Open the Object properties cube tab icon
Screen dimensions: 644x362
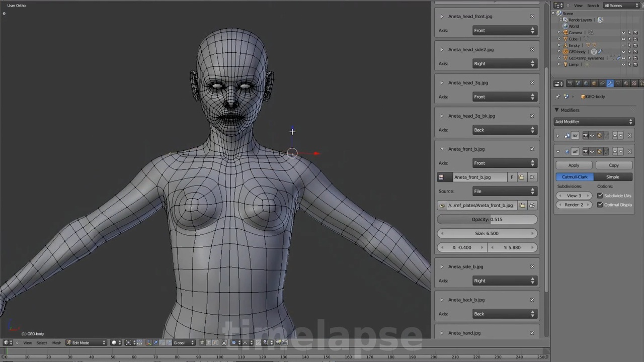click(594, 83)
